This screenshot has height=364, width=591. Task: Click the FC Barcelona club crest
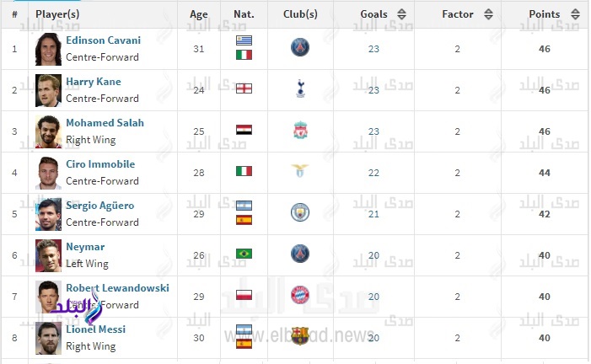click(300, 336)
